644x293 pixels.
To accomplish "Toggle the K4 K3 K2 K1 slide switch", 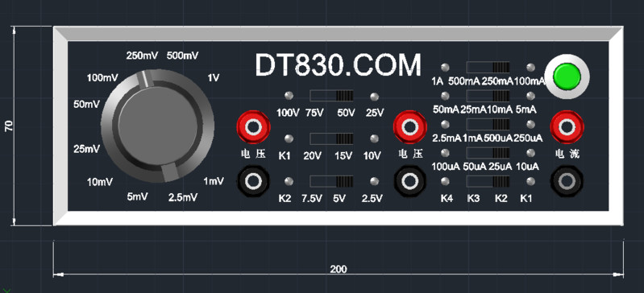I will click(488, 181).
